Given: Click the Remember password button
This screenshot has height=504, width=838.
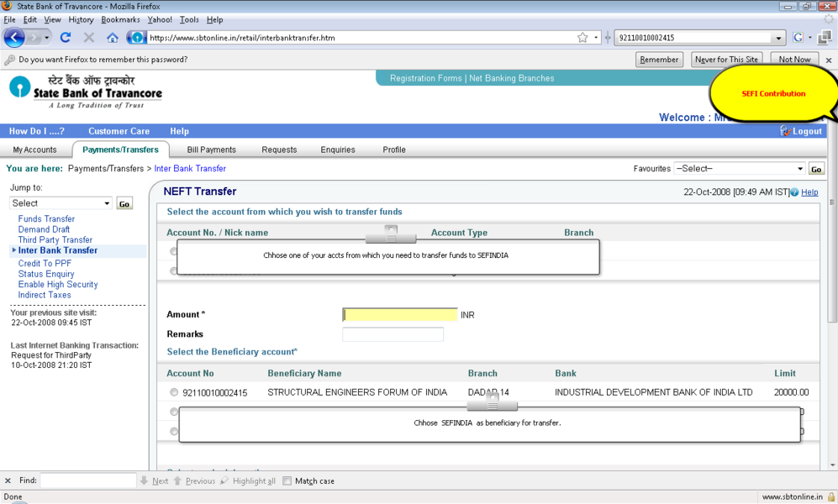Looking at the screenshot, I should 659,60.
